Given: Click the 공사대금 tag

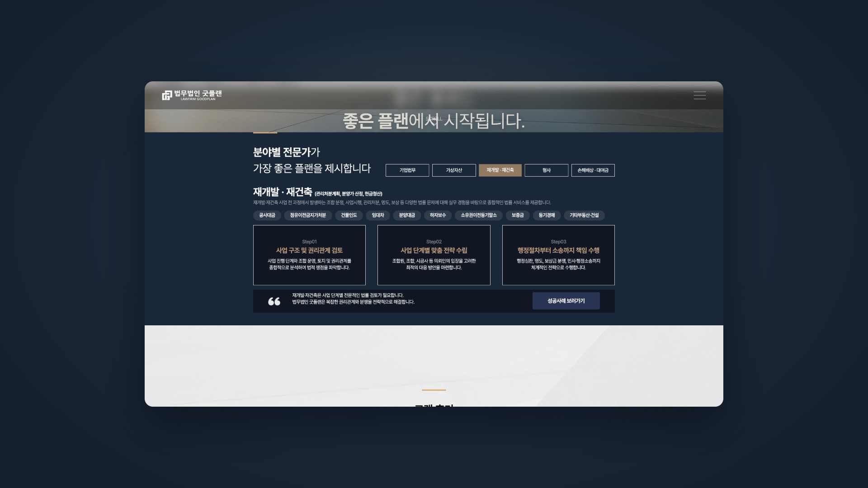Looking at the screenshot, I should coord(267,216).
